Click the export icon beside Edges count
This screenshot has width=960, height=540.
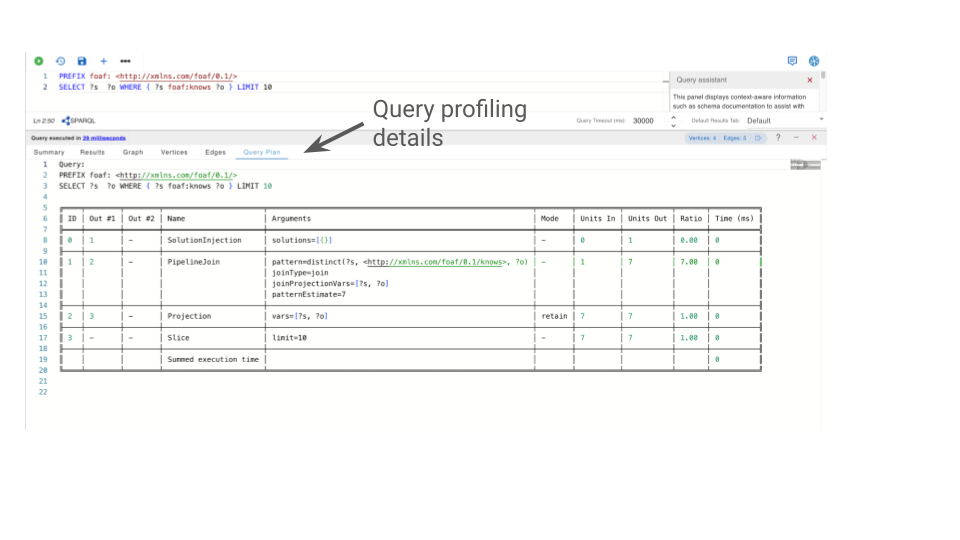(758, 138)
